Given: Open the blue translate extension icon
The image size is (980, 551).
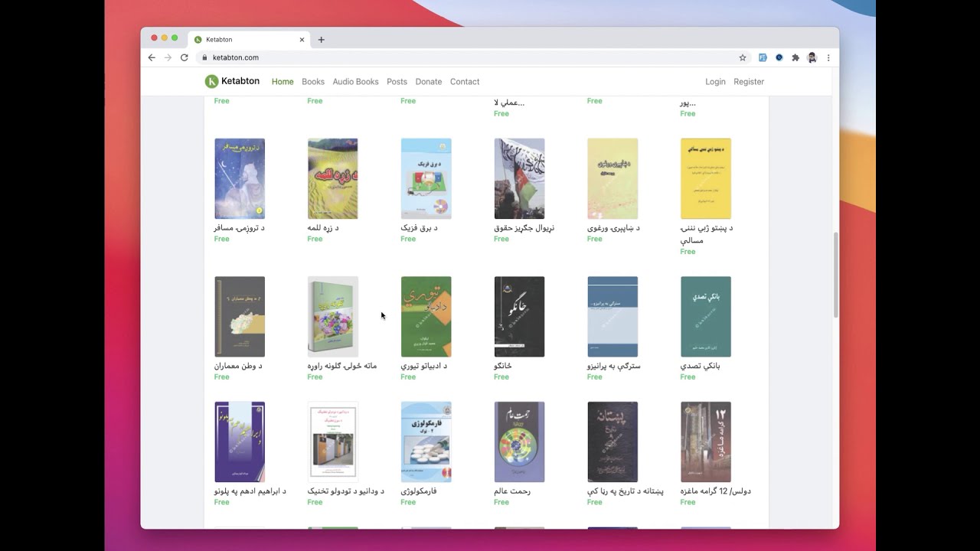Looking at the screenshot, I should (763, 57).
